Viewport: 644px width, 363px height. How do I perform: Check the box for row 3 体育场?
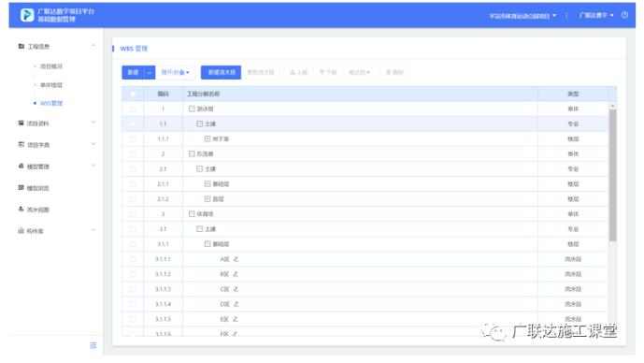click(x=133, y=214)
